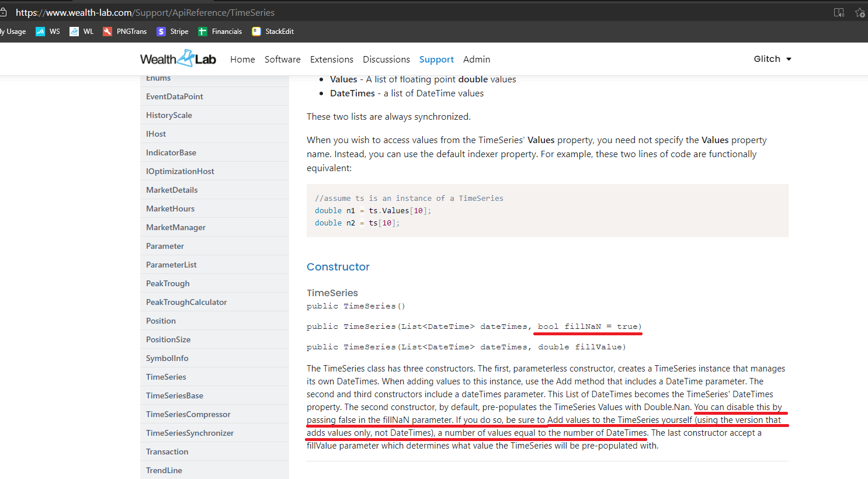This screenshot has height=479, width=868.
Task: Click the read aloud icon in address bar
Action: click(x=839, y=12)
